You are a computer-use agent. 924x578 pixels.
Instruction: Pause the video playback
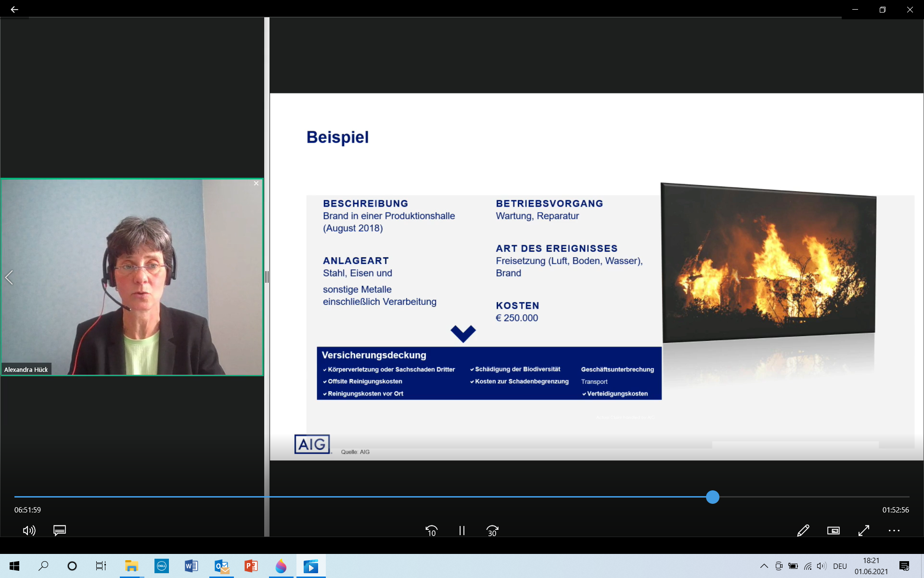(x=462, y=530)
